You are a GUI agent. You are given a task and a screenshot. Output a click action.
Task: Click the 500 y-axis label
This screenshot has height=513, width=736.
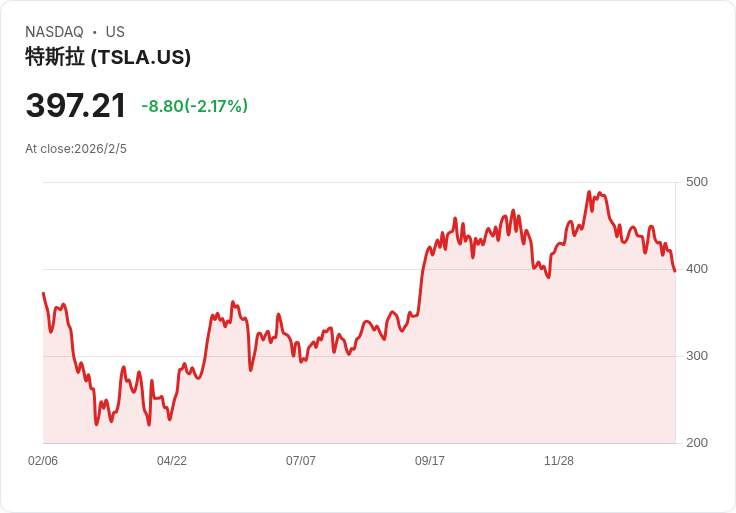click(x=696, y=182)
